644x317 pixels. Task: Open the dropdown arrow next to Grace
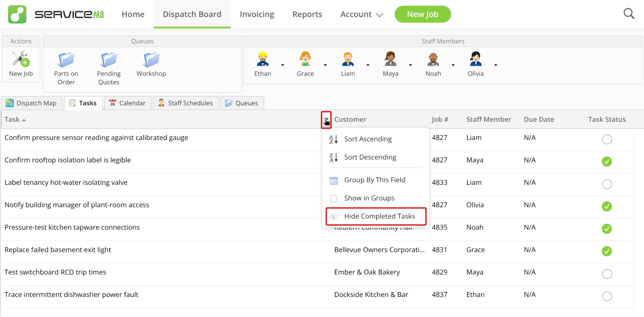(x=325, y=65)
